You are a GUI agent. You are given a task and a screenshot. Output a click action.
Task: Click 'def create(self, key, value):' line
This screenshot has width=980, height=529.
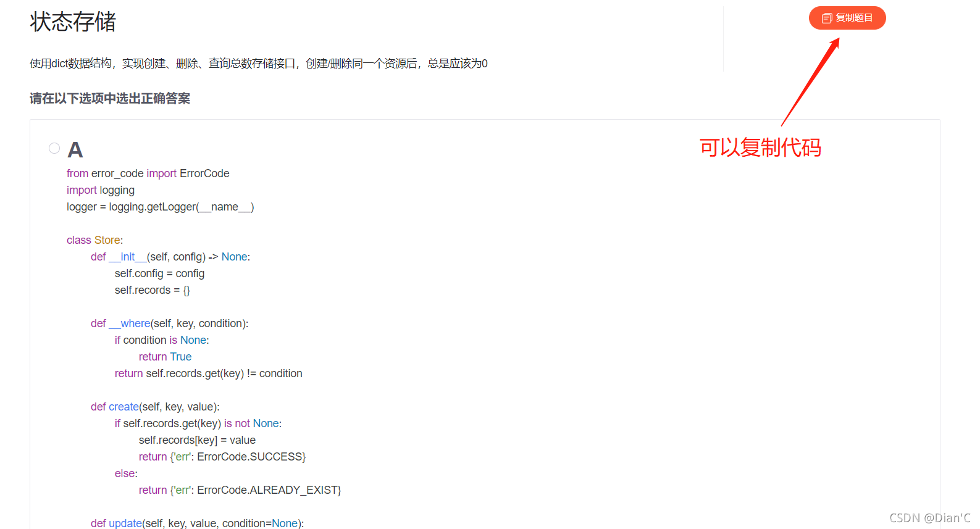(x=155, y=407)
